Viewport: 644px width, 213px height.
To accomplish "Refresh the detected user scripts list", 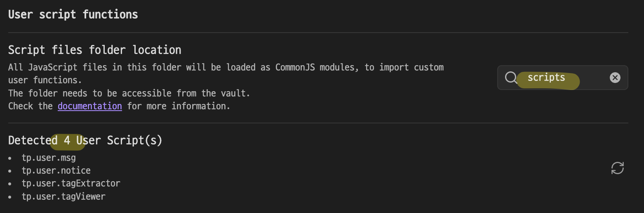I will 617,168.
